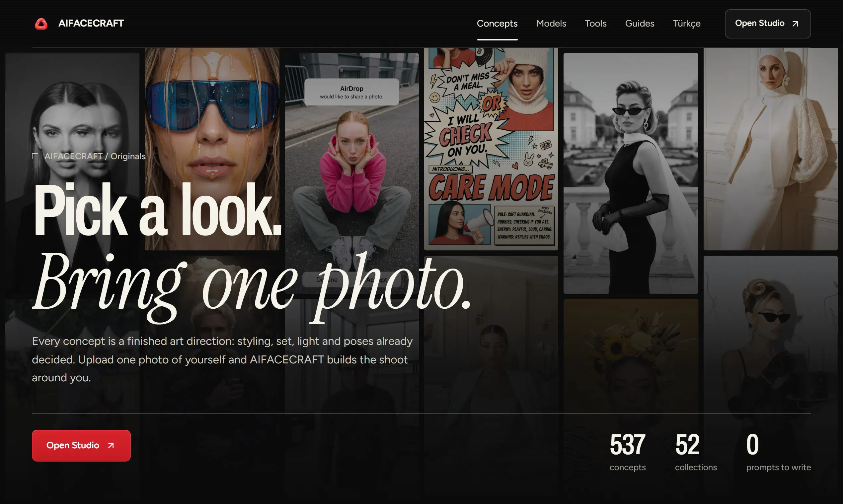Click the red Open Studio button

pos(81,445)
